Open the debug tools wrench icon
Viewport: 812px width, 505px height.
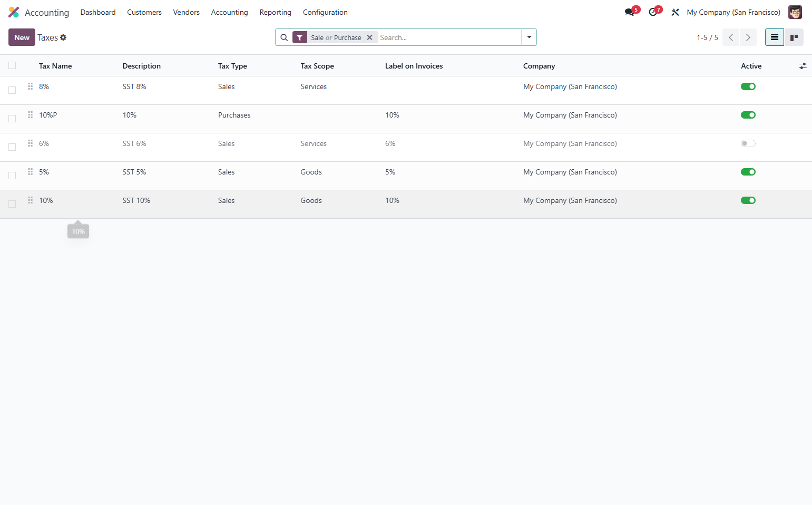(675, 12)
